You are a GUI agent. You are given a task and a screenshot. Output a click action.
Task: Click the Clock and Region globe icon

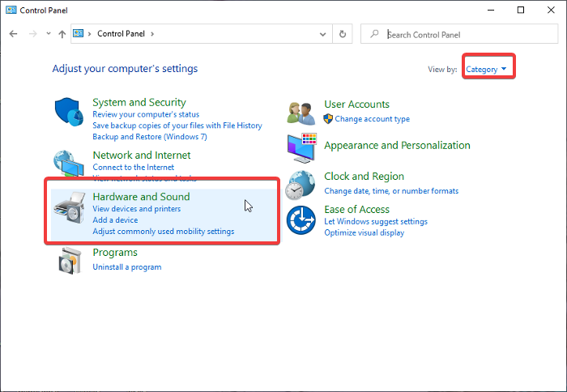pos(301,184)
